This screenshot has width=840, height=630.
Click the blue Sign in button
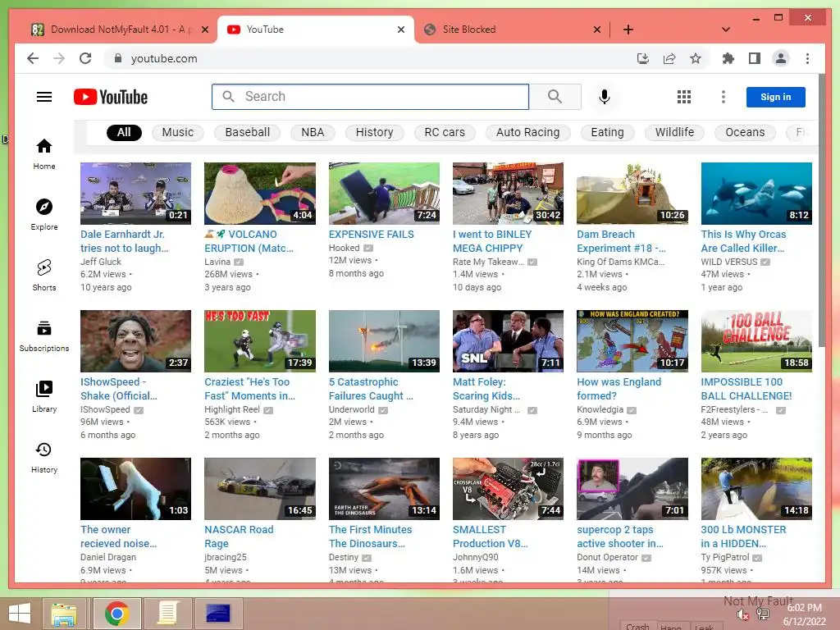pyautogui.click(x=776, y=97)
